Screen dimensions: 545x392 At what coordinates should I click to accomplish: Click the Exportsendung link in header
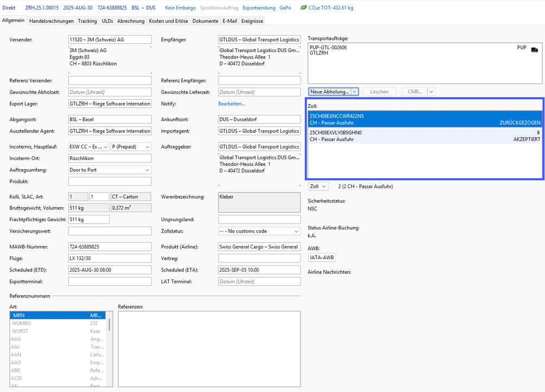click(259, 8)
